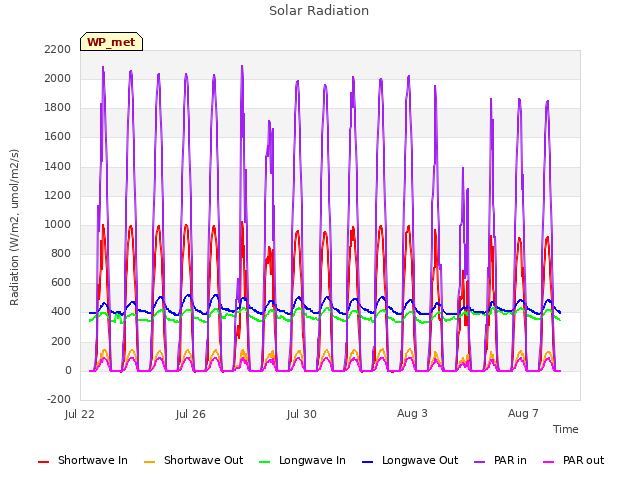Click the 1600 y-axis tick label
Image resolution: width=640 pixels, height=480 pixels.
[x=58, y=137]
